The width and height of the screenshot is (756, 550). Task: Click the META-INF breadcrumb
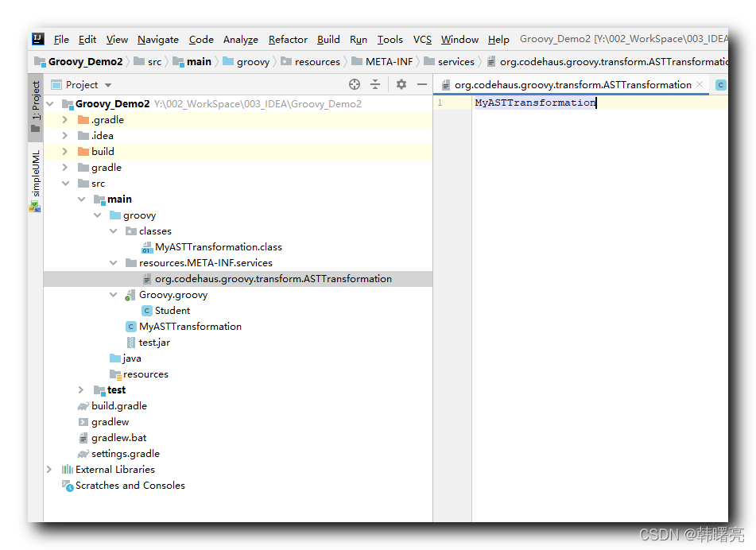[382, 62]
